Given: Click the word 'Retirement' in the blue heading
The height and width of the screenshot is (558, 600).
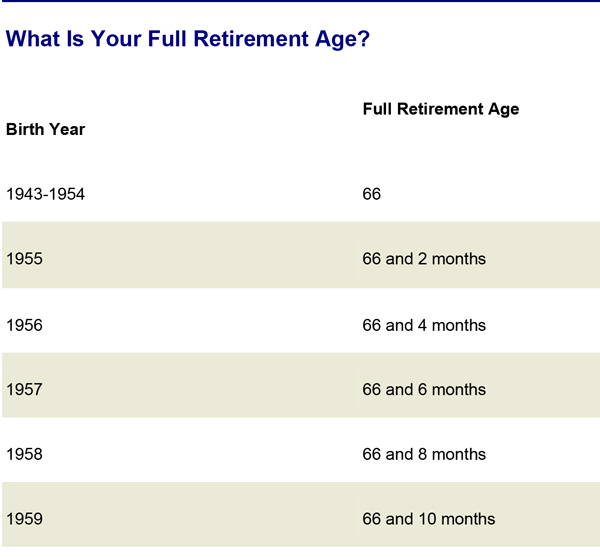Looking at the screenshot, I should pyautogui.click(x=251, y=39).
